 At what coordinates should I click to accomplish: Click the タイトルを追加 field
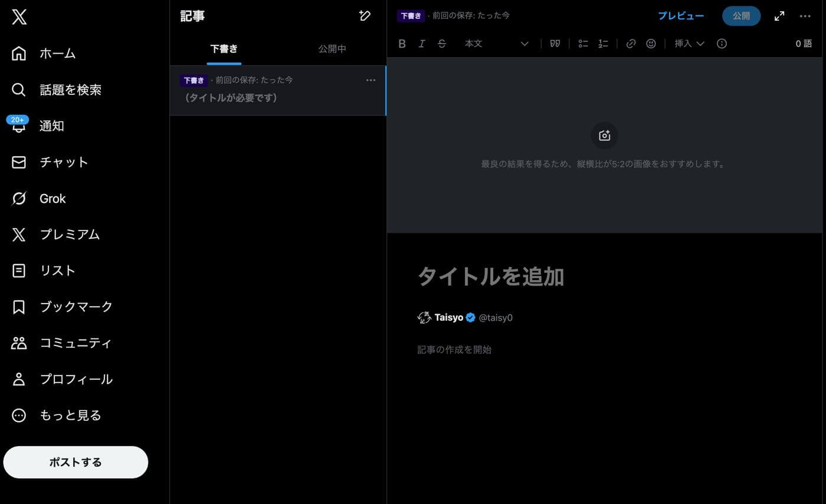(490, 276)
